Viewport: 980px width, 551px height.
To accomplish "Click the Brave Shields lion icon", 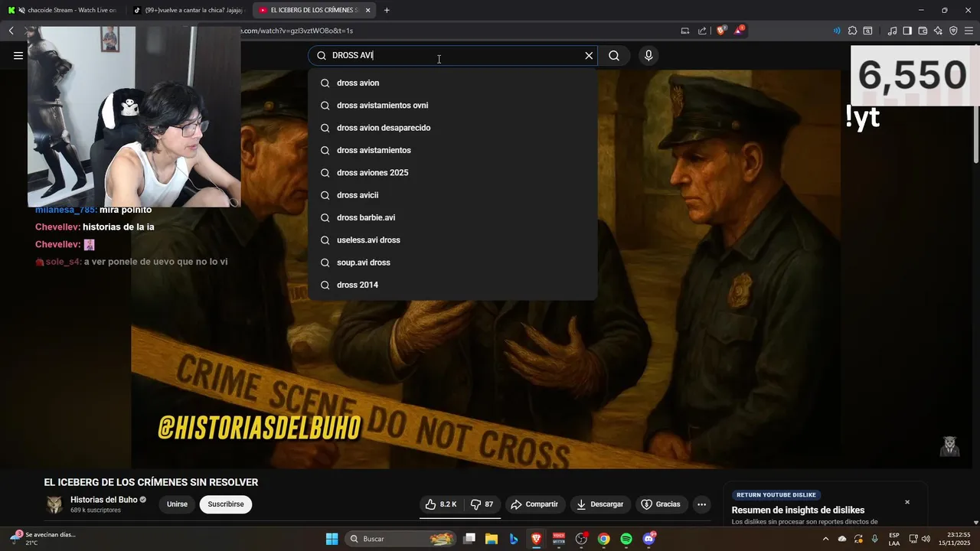I will click(720, 31).
